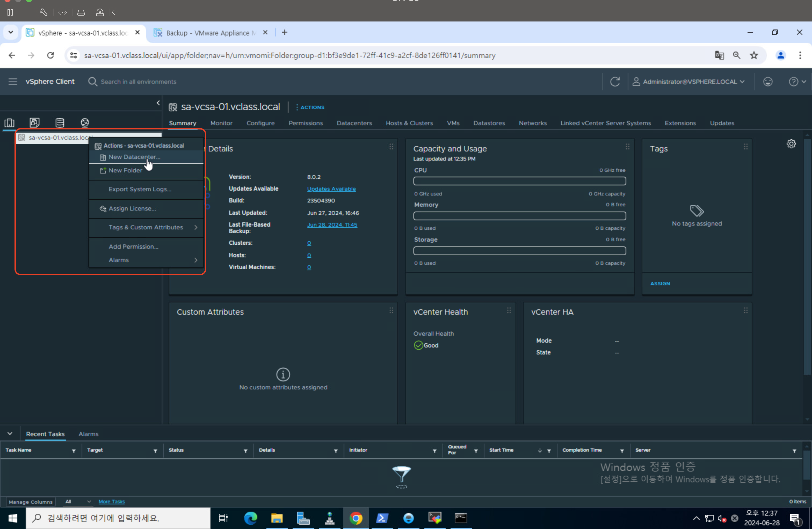This screenshot has width=812, height=529.
Task: Open the Networking inventory icon
Action: point(85,122)
